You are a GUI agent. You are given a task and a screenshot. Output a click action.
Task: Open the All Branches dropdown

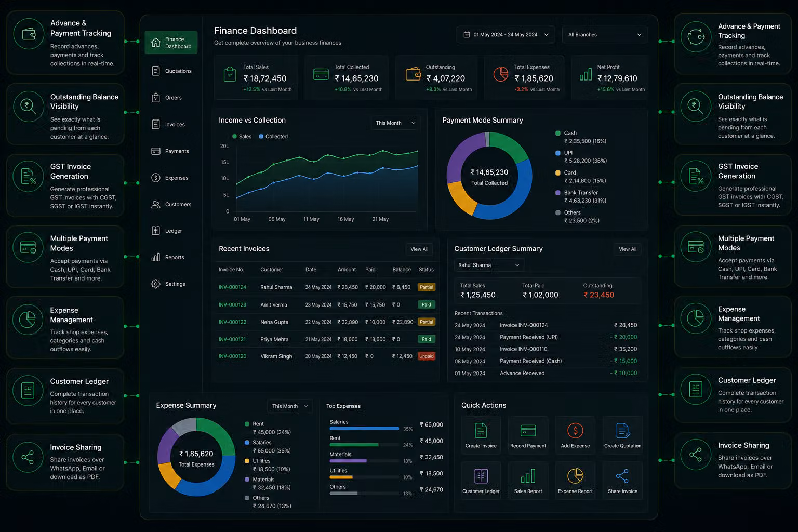(605, 35)
